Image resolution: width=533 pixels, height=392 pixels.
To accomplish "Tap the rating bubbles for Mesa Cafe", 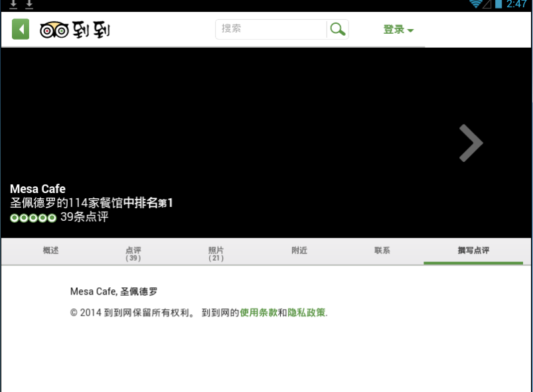I will point(32,216).
